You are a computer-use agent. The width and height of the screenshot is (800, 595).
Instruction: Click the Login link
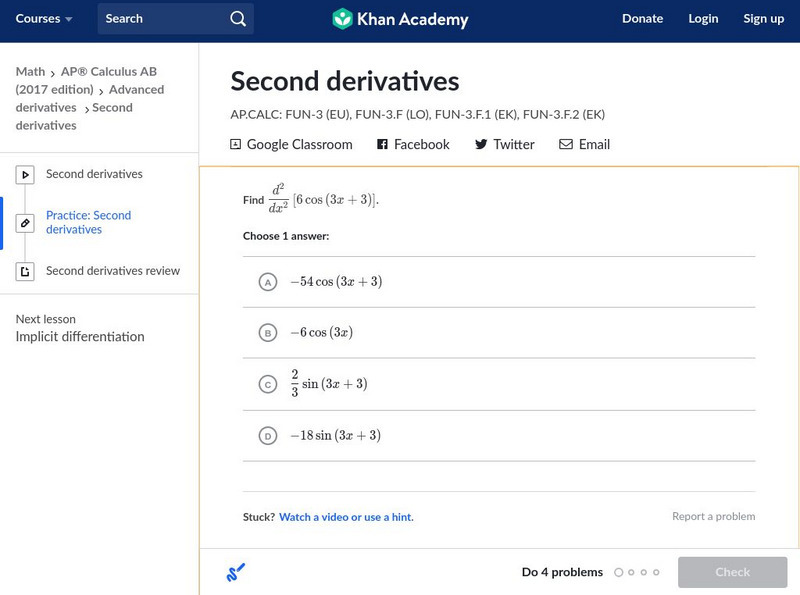pos(703,19)
